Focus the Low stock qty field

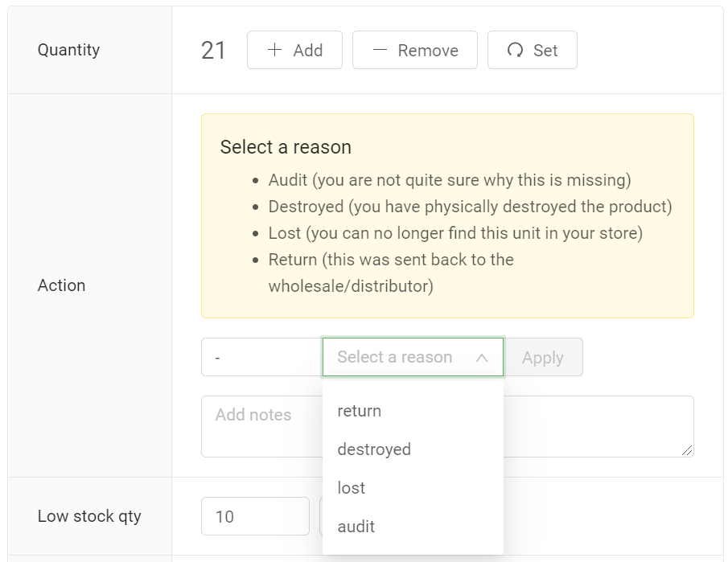(254, 516)
